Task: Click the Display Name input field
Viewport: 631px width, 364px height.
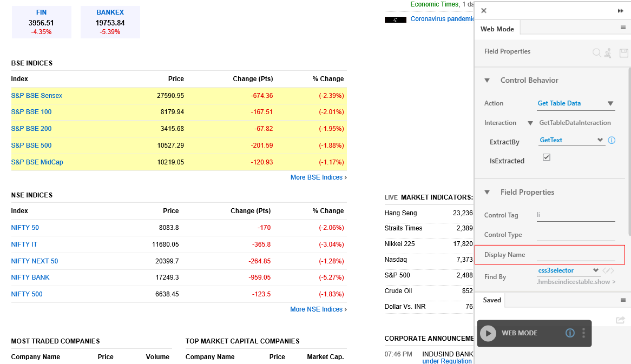Action: (576, 255)
